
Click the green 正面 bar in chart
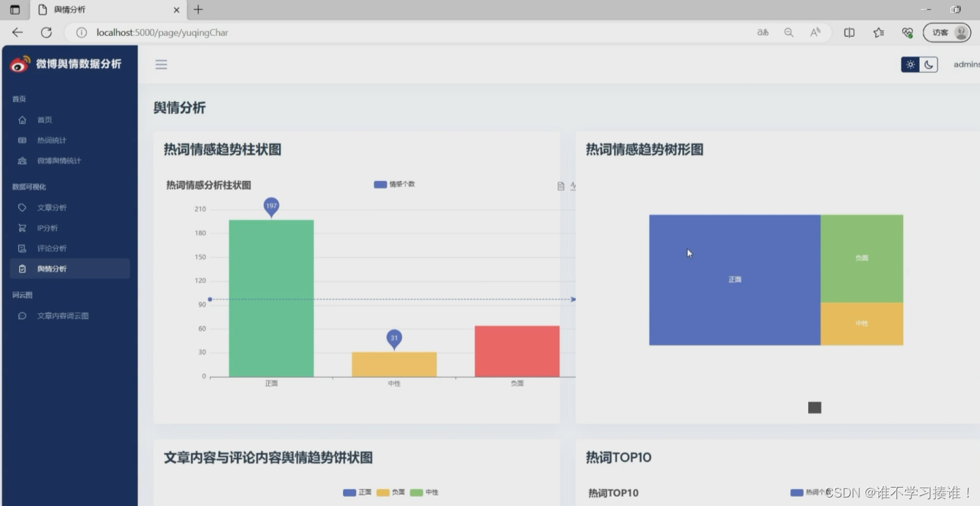[x=271, y=297]
